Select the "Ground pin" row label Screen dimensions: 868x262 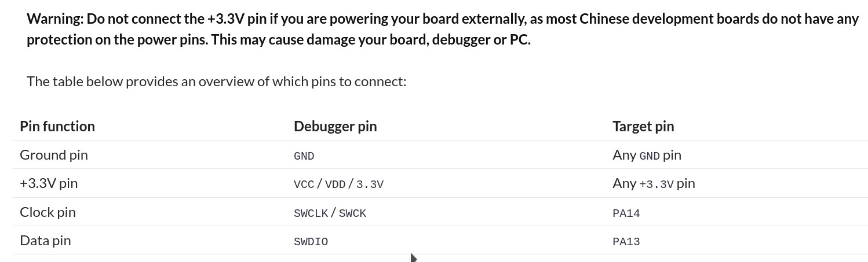[x=54, y=155]
